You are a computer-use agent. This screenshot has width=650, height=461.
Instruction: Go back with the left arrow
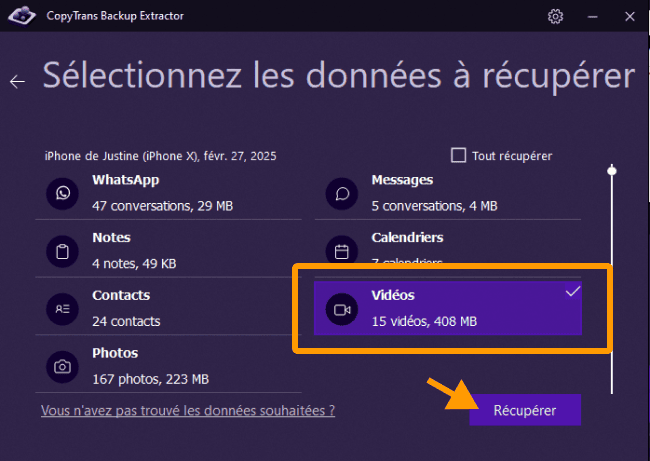point(17,82)
